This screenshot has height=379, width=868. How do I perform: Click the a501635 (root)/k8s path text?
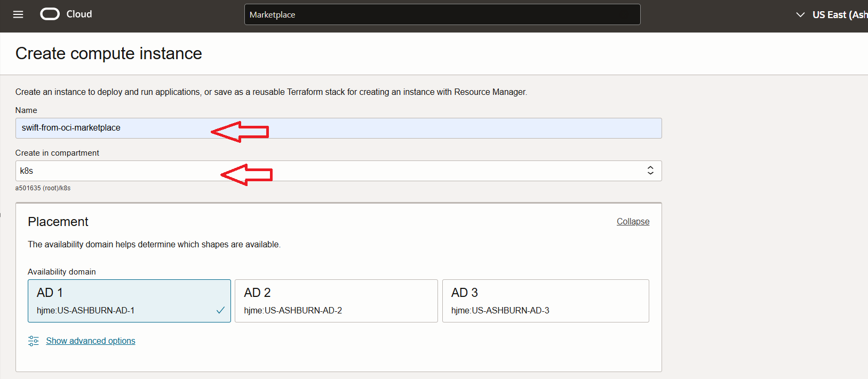(x=43, y=188)
